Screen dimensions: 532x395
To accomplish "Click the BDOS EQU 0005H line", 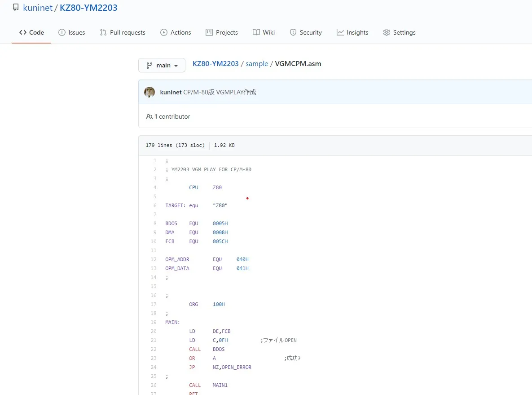I will tap(197, 223).
